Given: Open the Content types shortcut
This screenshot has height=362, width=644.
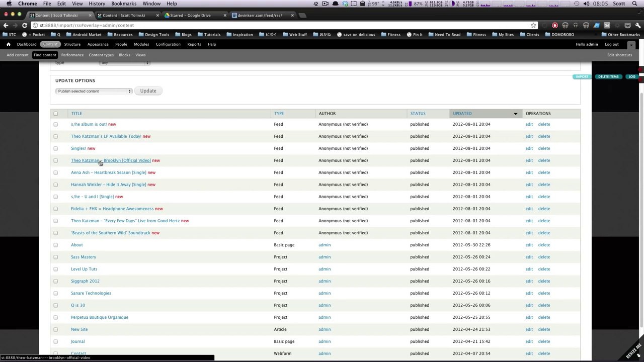Looking at the screenshot, I should pos(101,55).
